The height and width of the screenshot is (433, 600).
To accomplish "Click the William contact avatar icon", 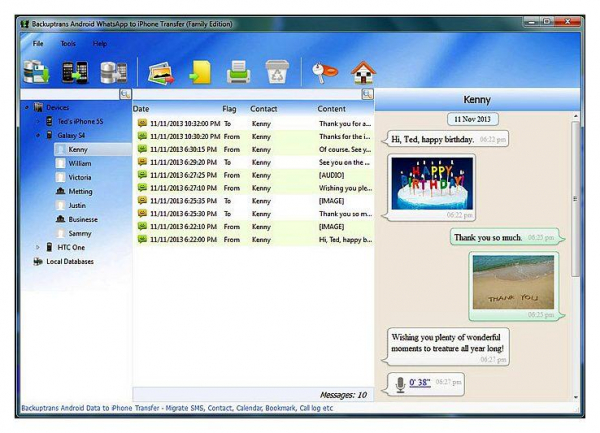I will pos(60,163).
